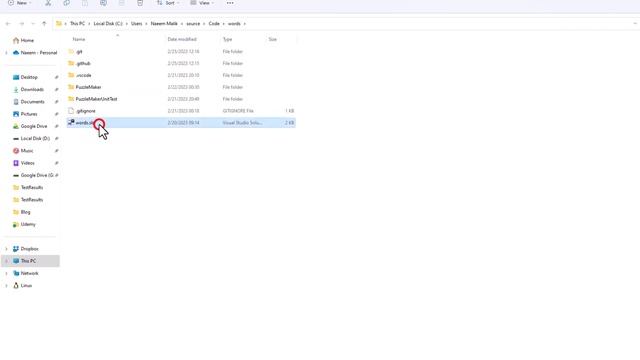This screenshot has width=640, height=360.
Task: Click the Copy icon in toolbar
Action: tap(67, 3)
